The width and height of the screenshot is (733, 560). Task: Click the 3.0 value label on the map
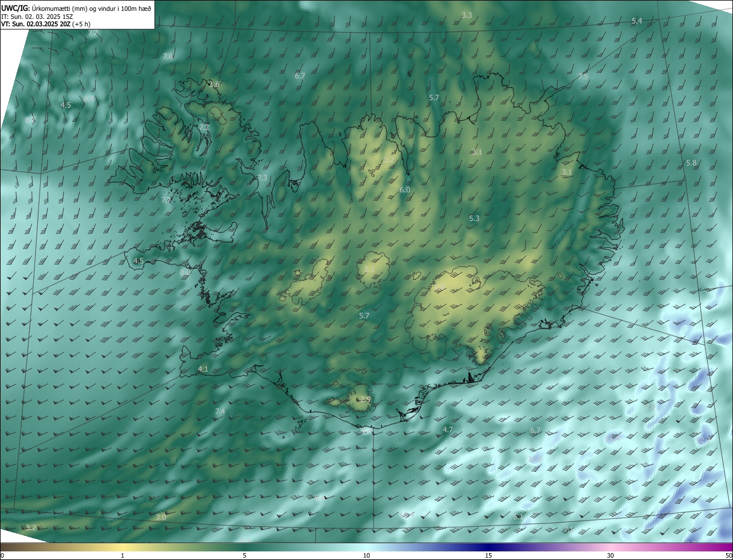click(x=161, y=517)
